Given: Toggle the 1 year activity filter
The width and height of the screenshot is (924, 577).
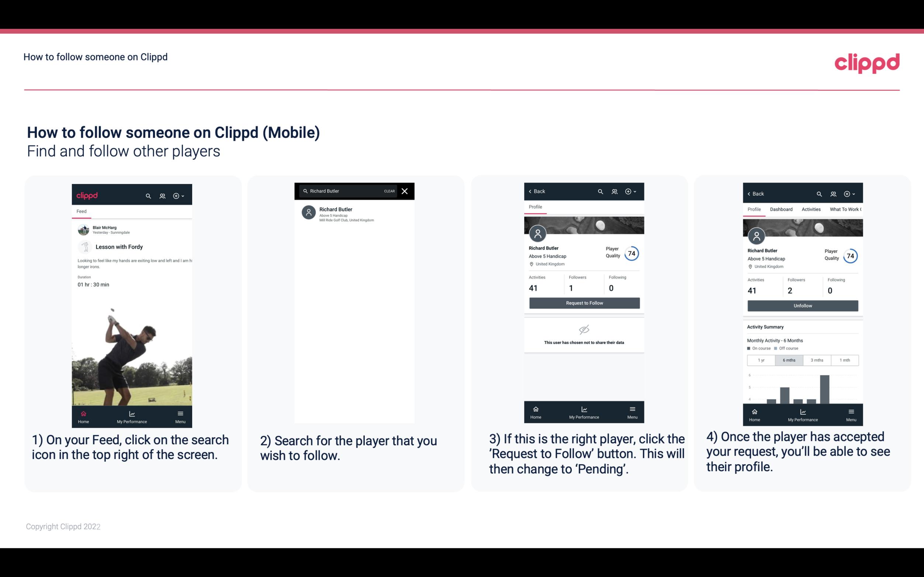Looking at the screenshot, I should pos(761,359).
